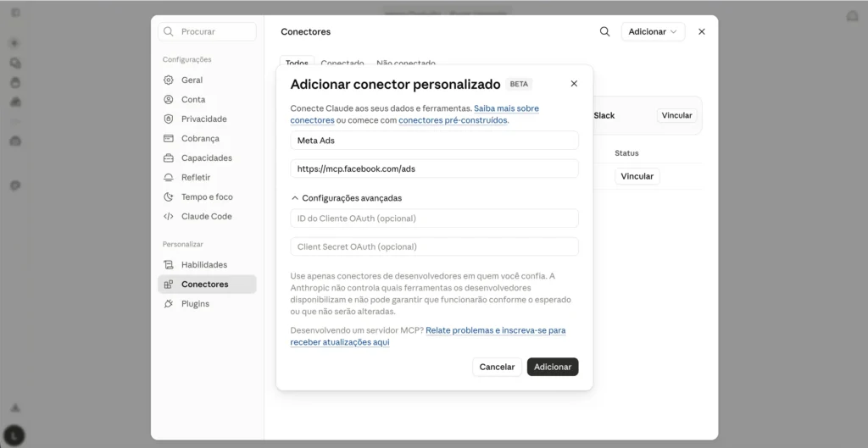Open Claude Code settings
868x448 pixels.
pyautogui.click(x=207, y=216)
